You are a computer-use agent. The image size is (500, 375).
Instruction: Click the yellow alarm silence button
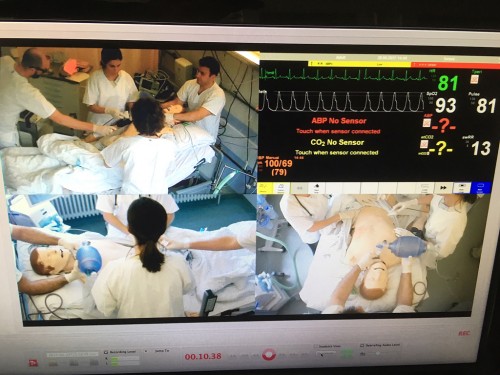pyautogui.click(x=264, y=188)
